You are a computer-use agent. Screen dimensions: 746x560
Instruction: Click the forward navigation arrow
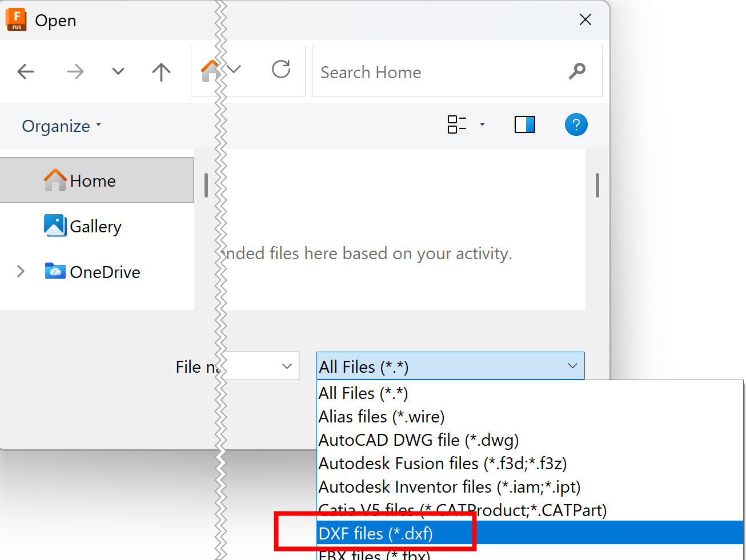pos(75,71)
